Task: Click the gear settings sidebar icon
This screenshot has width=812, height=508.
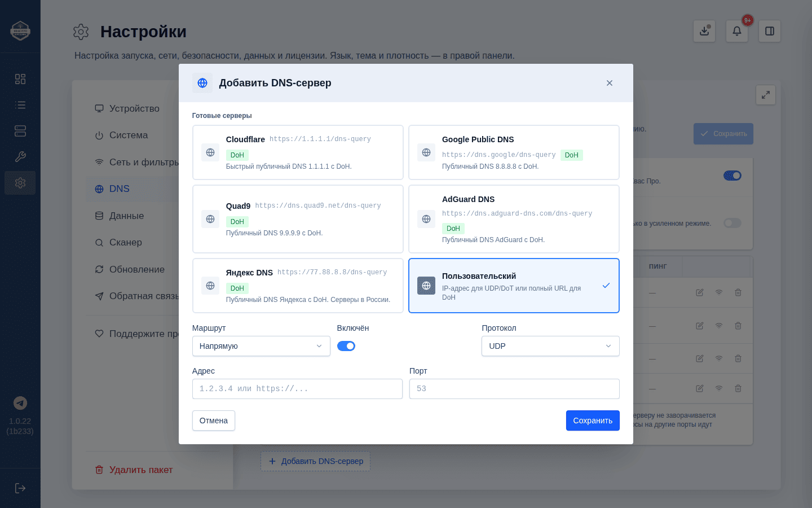Action: (x=20, y=183)
